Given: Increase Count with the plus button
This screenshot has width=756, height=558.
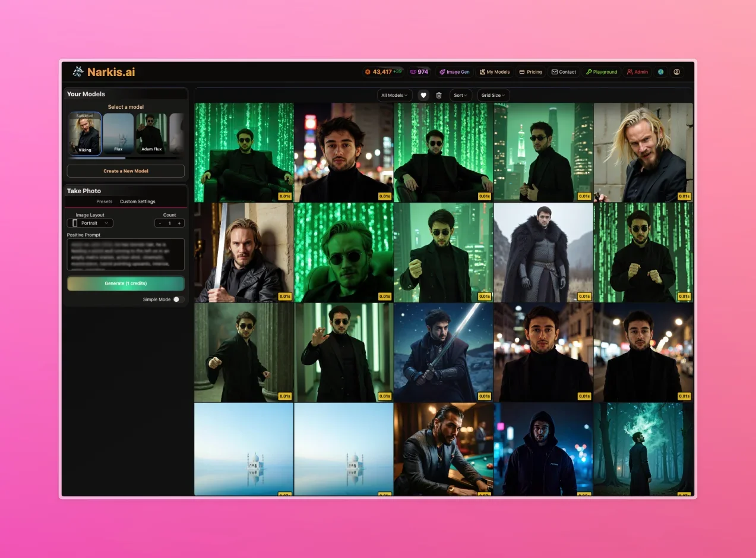Looking at the screenshot, I should pyautogui.click(x=179, y=223).
